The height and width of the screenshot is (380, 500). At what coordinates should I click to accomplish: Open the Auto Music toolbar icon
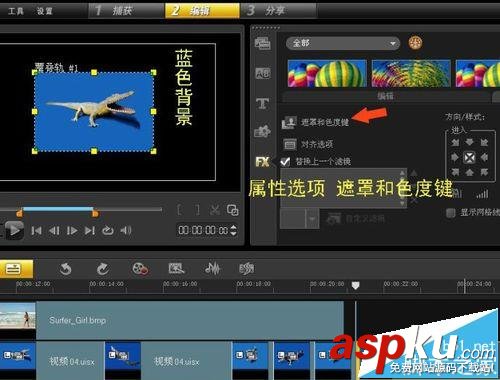click(x=247, y=268)
